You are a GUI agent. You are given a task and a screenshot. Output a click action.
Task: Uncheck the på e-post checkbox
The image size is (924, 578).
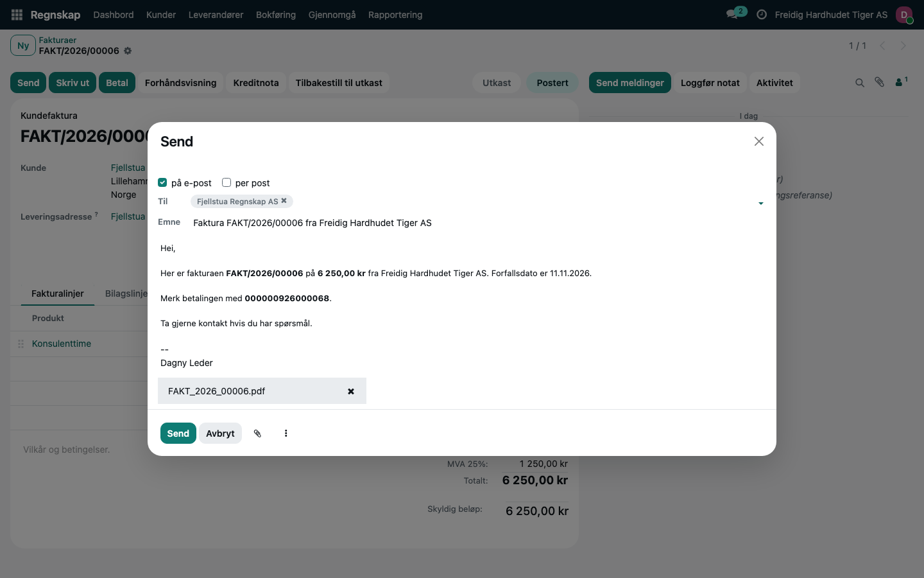162,182
